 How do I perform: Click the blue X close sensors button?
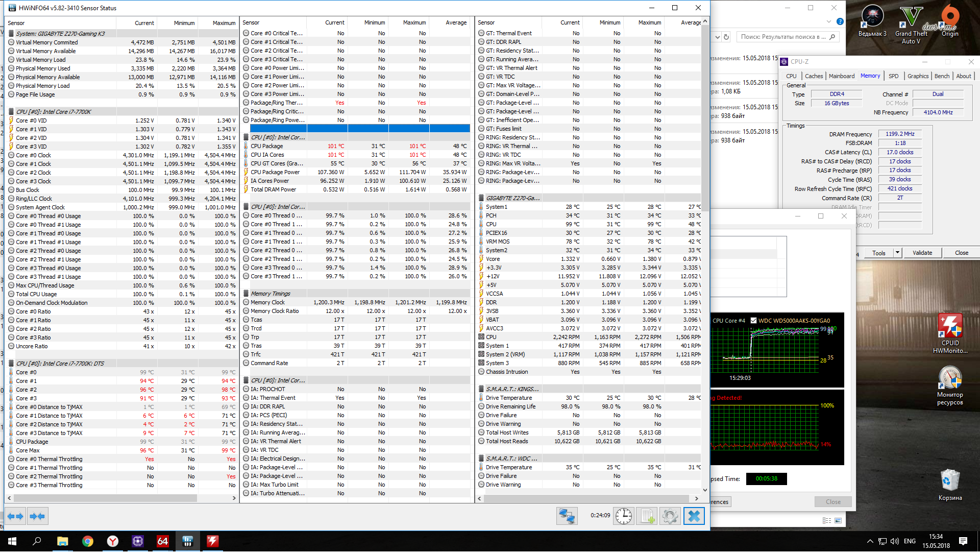tap(694, 516)
